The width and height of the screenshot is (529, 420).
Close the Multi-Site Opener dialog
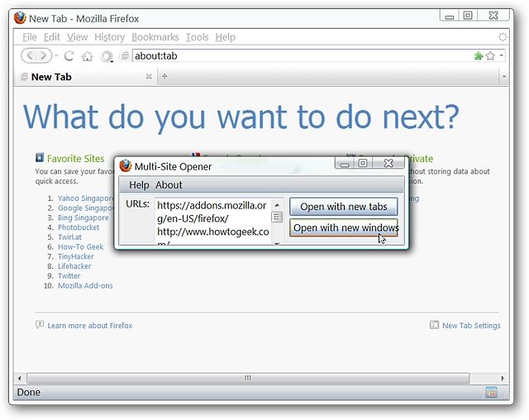coord(388,163)
